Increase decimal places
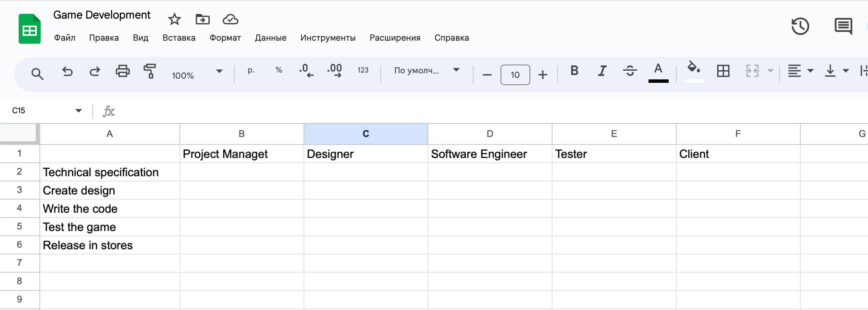 [335, 71]
